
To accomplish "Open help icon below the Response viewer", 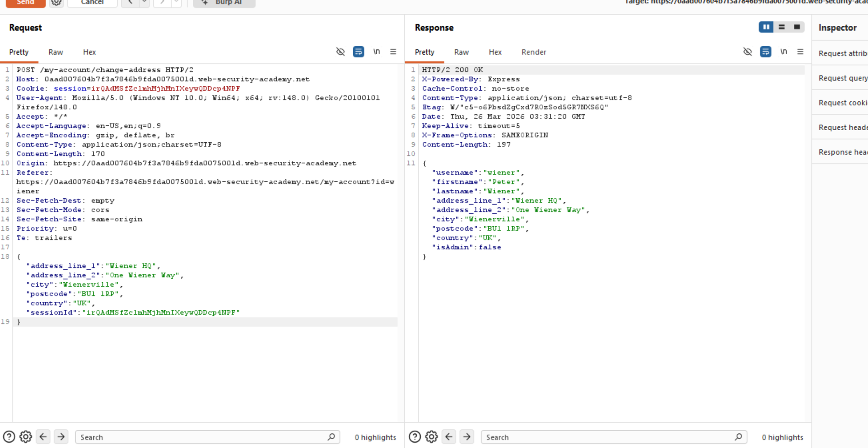I will click(414, 437).
